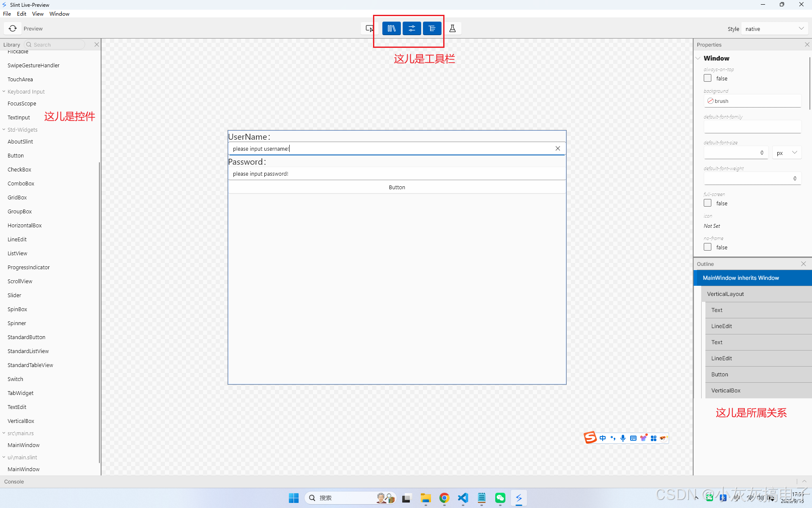
Task: Activate the element selection pointer icon
Action: [369, 28]
